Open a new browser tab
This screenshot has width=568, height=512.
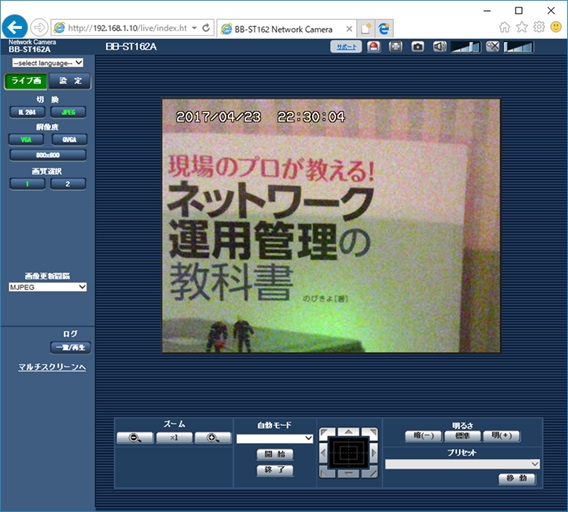click(366, 29)
